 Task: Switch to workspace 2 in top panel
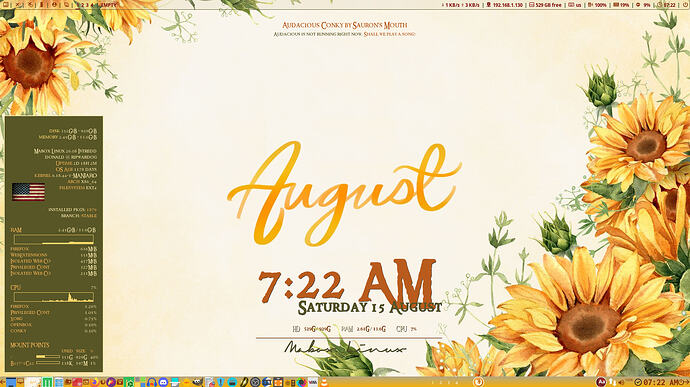tap(82, 5)
